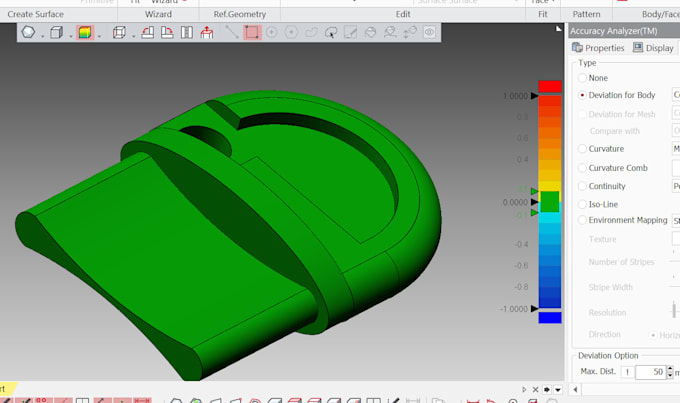Select the None type radio button
The height and width of the screenshot is (403, 680).
tap(582, 78)
